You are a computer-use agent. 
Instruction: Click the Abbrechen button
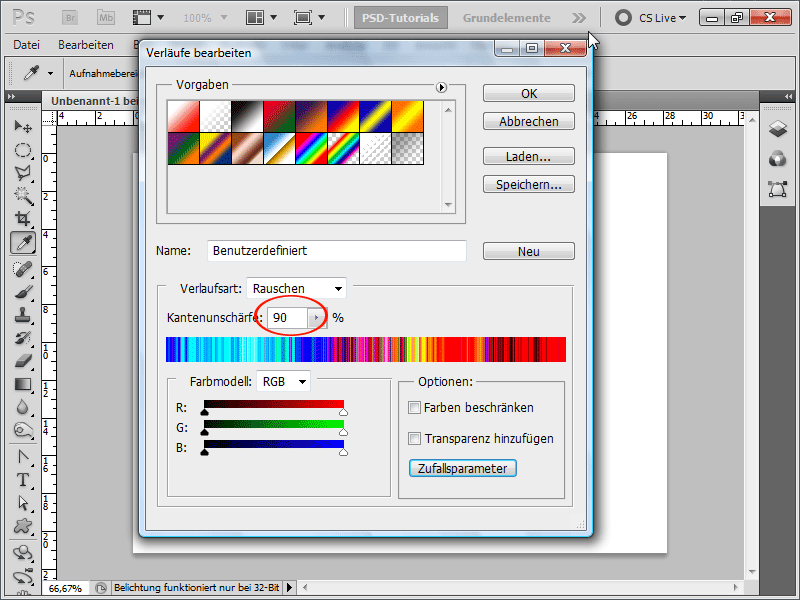point(529,121)
